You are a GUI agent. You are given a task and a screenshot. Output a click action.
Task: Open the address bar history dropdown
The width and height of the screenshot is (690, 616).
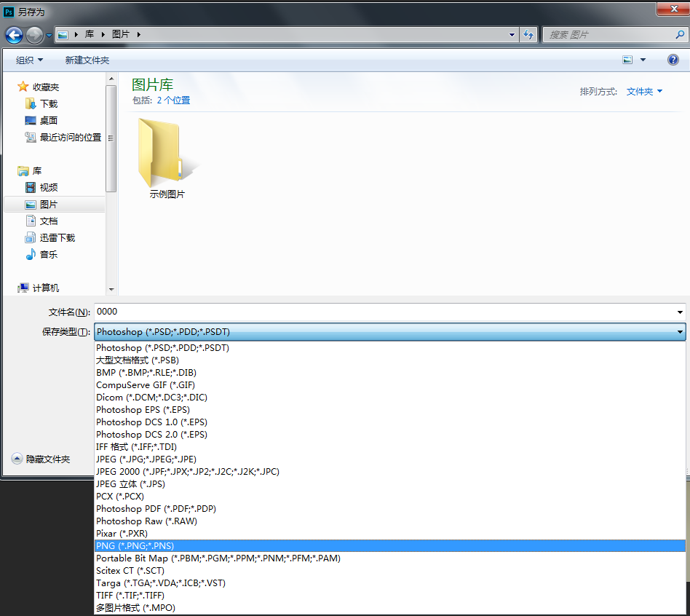pos(512,34)
